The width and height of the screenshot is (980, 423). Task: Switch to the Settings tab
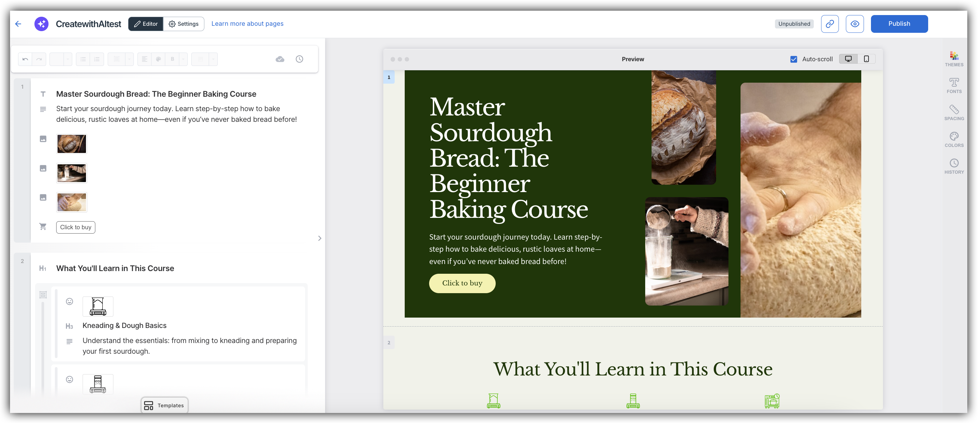184,24
